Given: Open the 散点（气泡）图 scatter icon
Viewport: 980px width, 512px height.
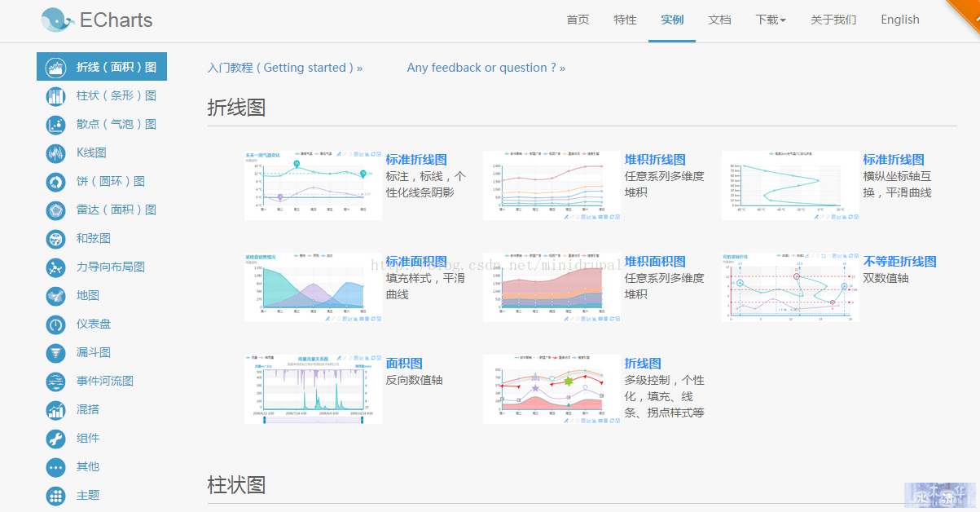Looking at the screenshot, I should pyautogui.click(x=56, y=125).
